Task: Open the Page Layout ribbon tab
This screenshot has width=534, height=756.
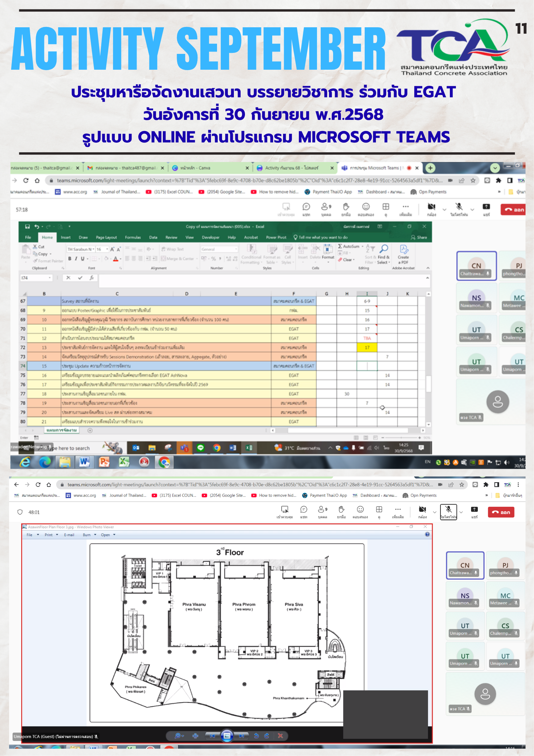Action: coord(106,237)
